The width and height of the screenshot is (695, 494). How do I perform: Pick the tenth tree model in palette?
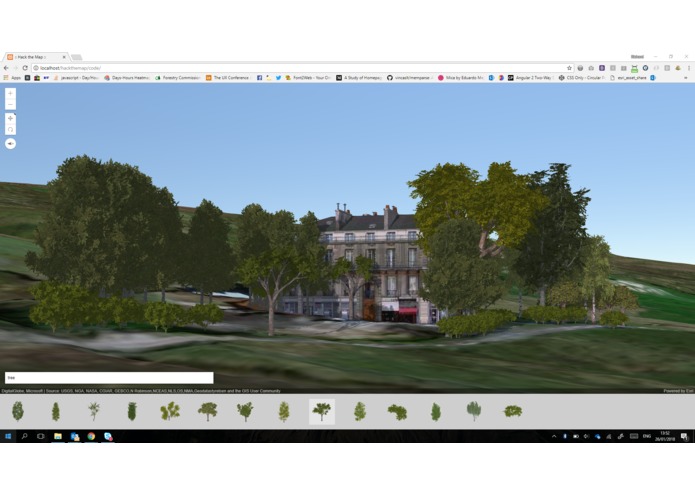coord(360,411)
